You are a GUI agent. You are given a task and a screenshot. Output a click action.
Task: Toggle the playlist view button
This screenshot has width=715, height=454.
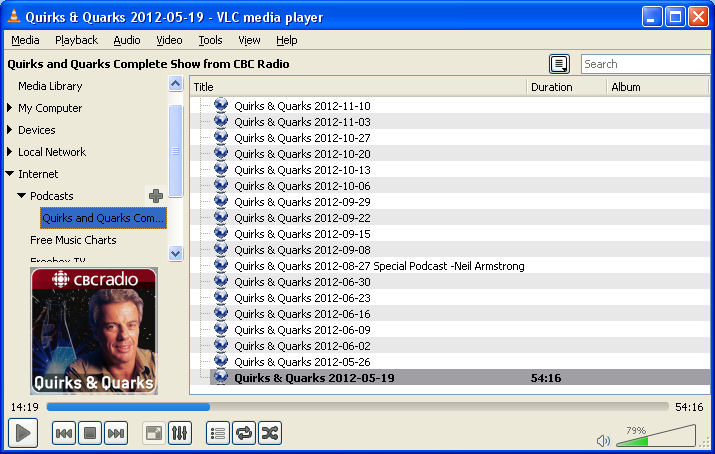(x=218, y=433)
